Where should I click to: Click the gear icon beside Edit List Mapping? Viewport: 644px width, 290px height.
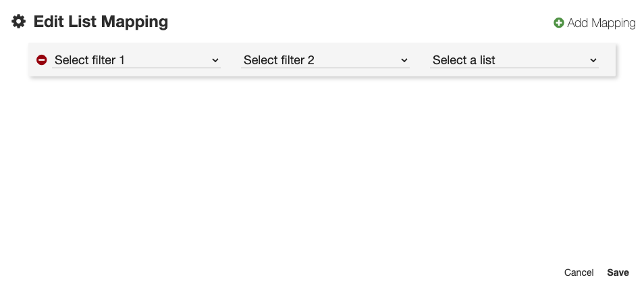point(19,22)
